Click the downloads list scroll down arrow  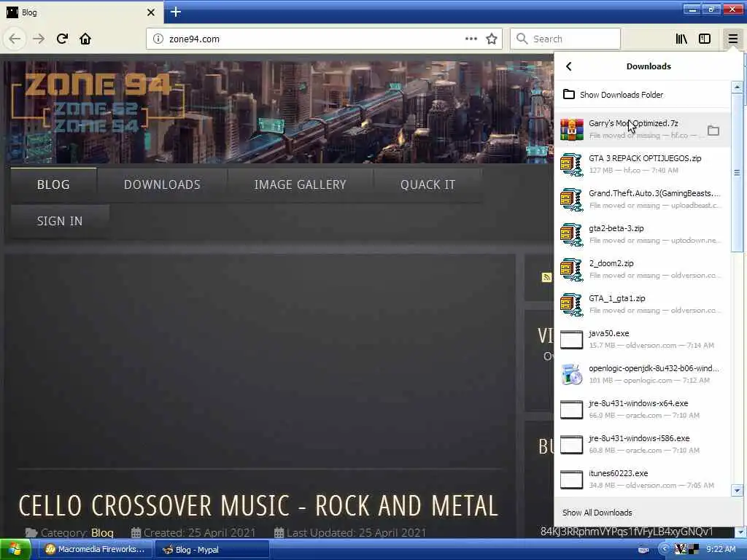click(737, 490)
